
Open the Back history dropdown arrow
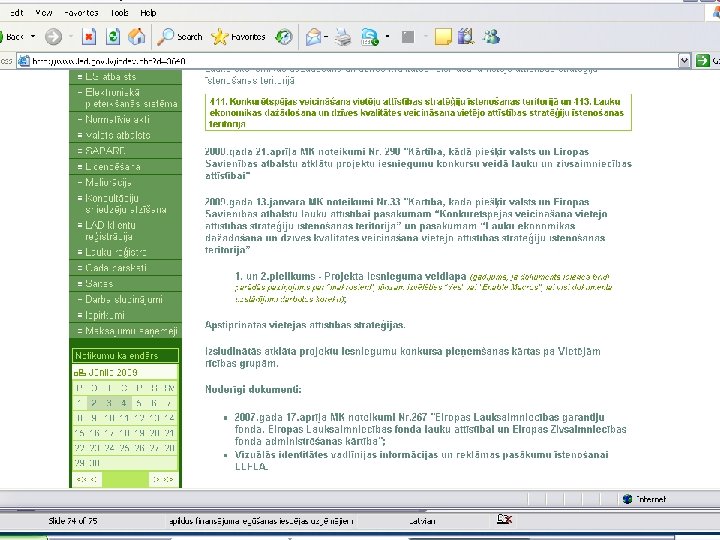point(33,36)
